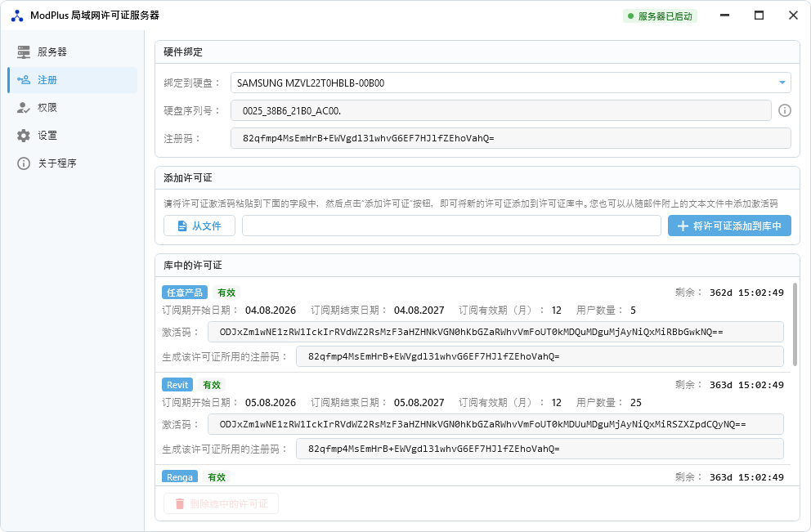Click 有效 status of 任意产品 license
The width and height of the screenshot is (811, 532).
(226, 293)
